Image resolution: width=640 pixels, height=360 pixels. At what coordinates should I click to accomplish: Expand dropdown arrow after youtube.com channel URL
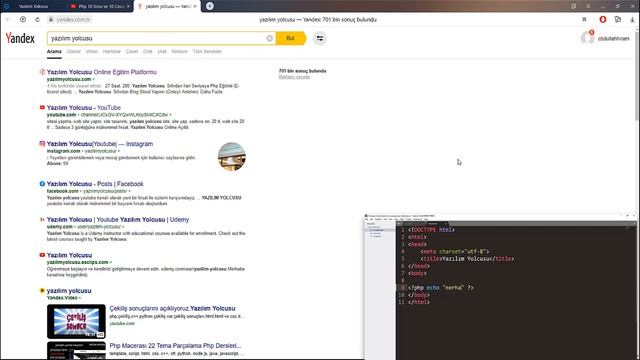pyautogui.click(x=170, y=115)
